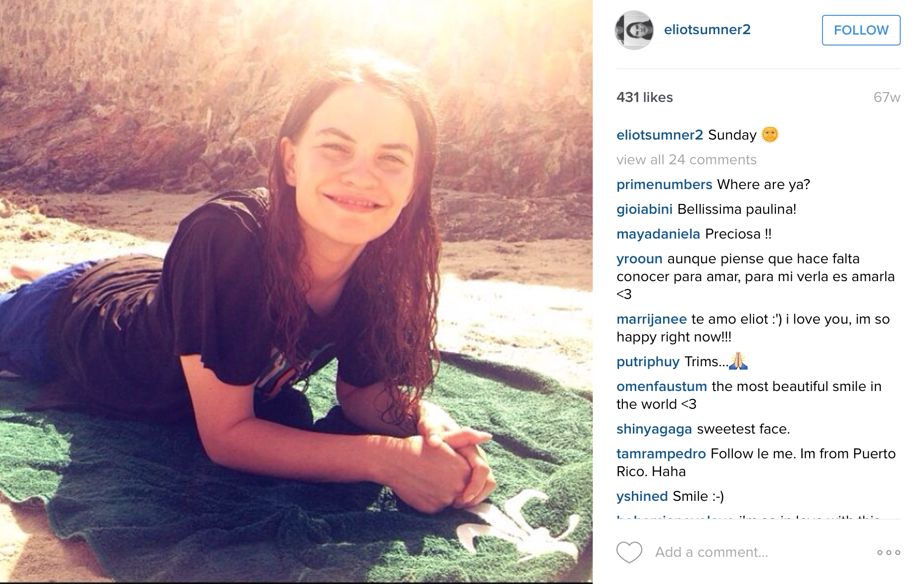924x584 pixels.
Task: Open yrooun's profile link
Action: (639, 259)
